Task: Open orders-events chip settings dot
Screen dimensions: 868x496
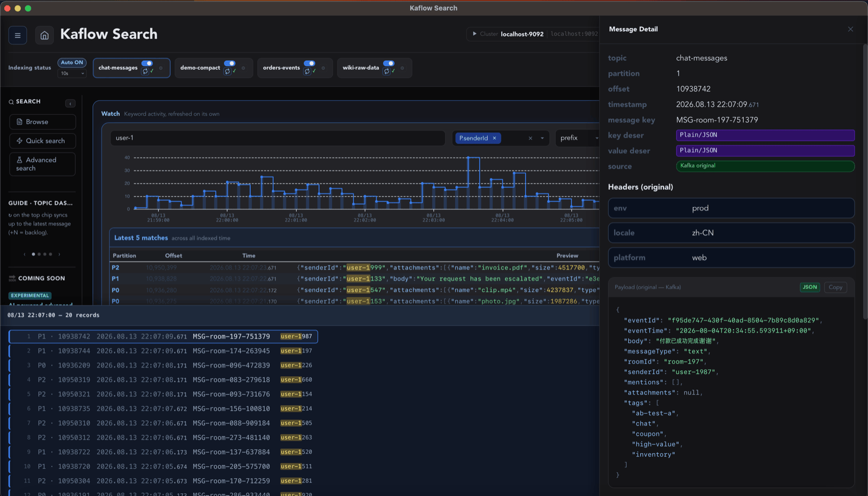Action: point(323,68)
